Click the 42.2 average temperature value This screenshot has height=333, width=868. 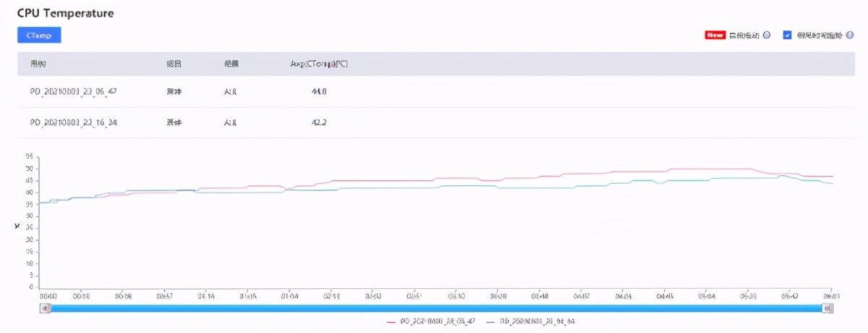[x=319, y=122]
